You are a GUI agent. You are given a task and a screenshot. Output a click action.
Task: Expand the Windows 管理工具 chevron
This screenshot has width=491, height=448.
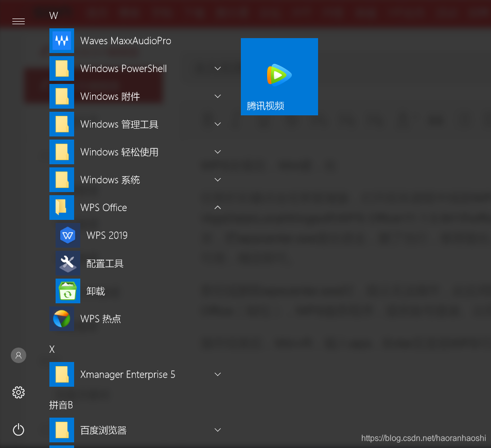click(218, 124)
